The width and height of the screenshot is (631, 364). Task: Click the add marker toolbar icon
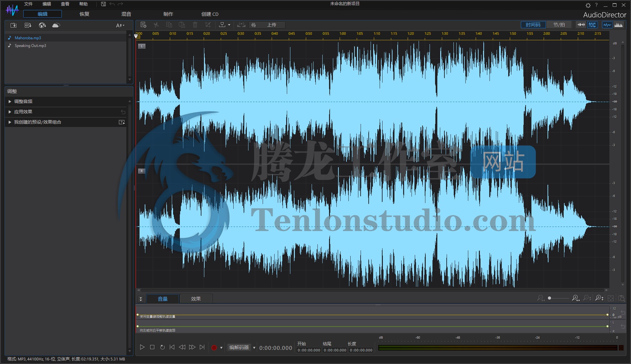[x=222, y=25]
